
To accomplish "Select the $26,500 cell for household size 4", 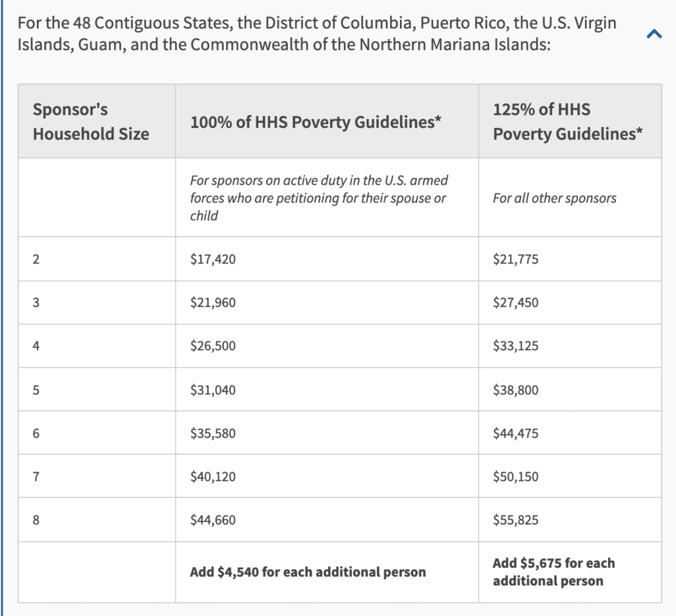I will tap(213, 346).
